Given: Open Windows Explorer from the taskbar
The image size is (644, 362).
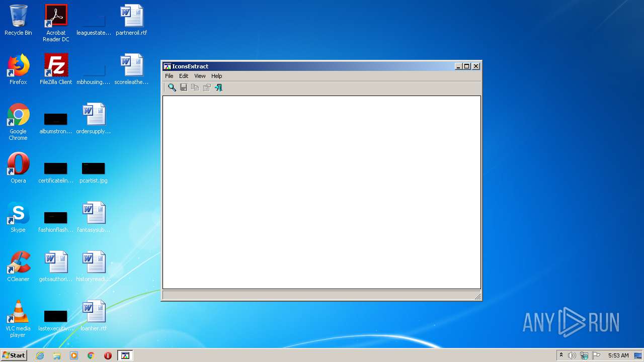Looking at the screenshot, I should pyautogui.click(x=57, y=355).
